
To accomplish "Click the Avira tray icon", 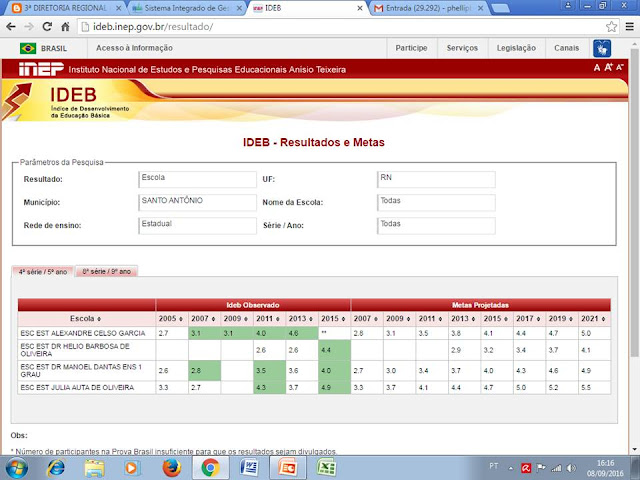I will coord(526,468).
